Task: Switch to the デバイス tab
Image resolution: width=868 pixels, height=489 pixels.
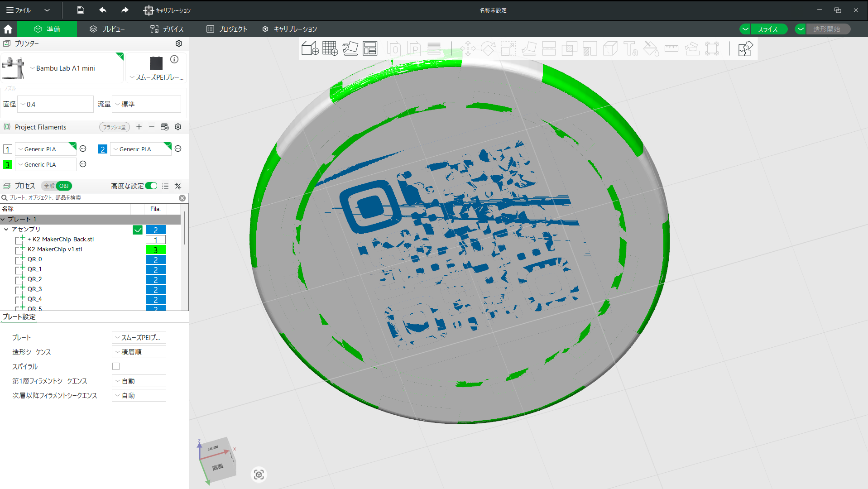Action: 167,29
